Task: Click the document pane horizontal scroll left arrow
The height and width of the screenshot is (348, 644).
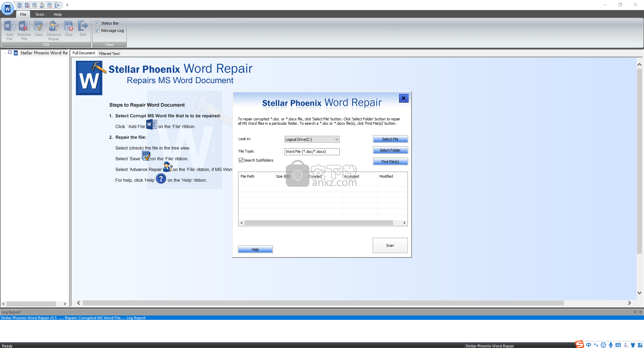Action: coord(78,303)
